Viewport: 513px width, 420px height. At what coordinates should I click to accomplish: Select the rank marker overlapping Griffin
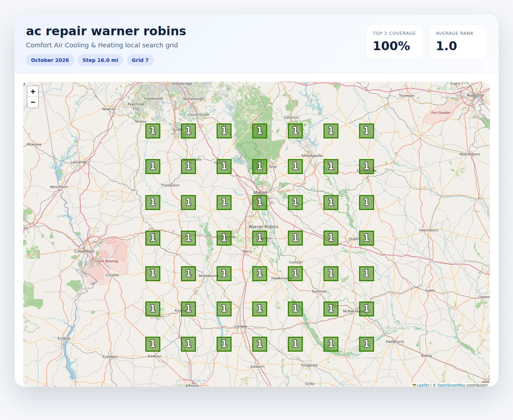[x=188, y=131]
